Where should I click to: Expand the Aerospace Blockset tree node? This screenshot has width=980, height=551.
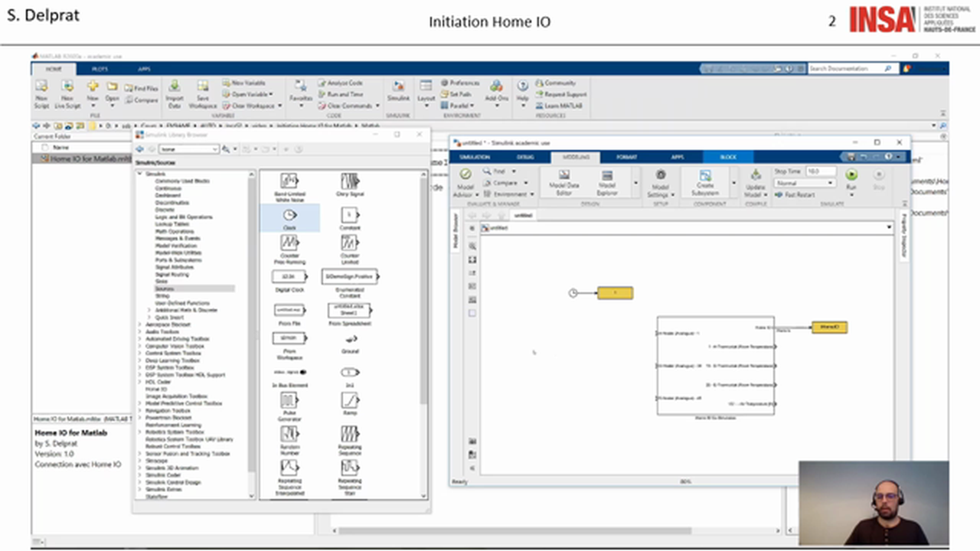tap(139, 324)
